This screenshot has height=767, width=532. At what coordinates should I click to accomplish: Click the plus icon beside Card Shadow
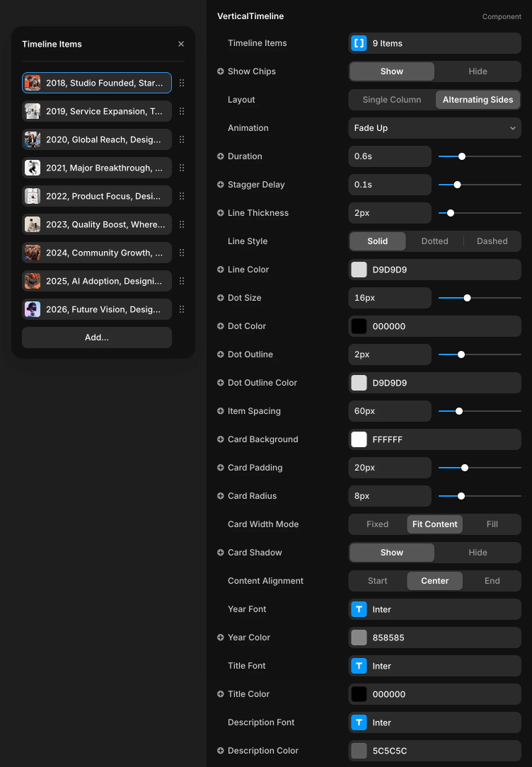221,553
